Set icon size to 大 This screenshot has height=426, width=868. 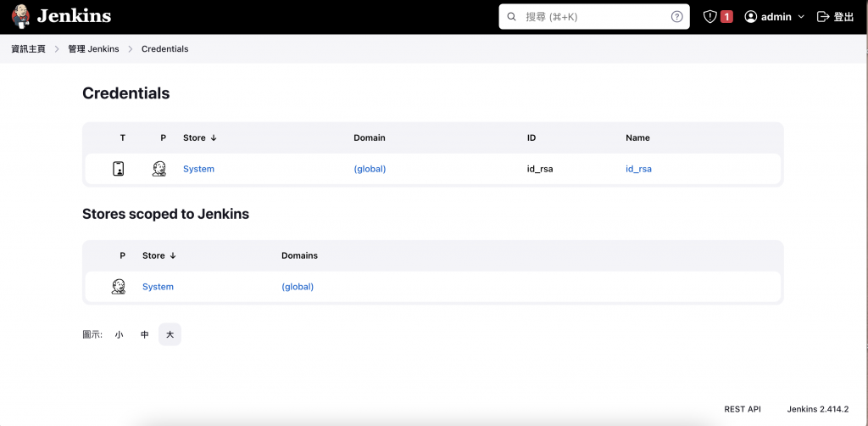click(170, 334)
